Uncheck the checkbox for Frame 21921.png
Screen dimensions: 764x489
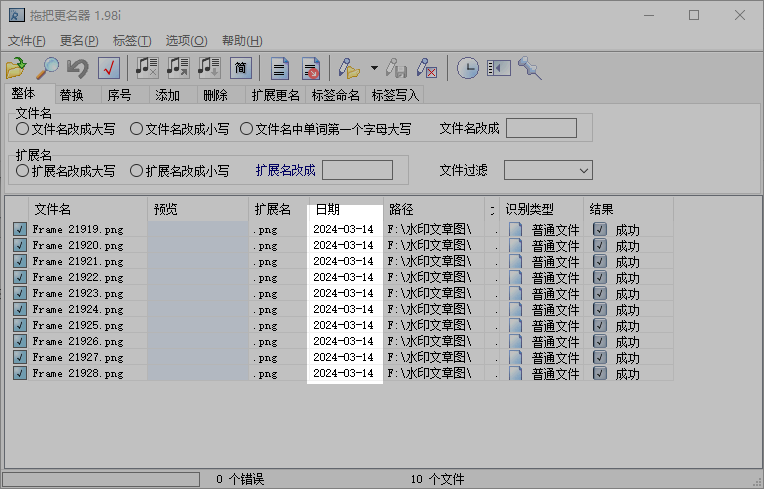click(20, 262)
